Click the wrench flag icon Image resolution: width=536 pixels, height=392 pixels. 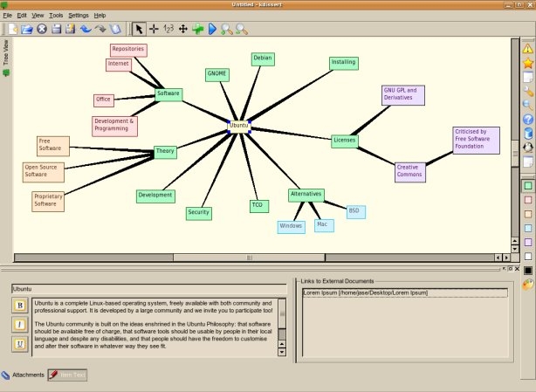tap(528, 92)
